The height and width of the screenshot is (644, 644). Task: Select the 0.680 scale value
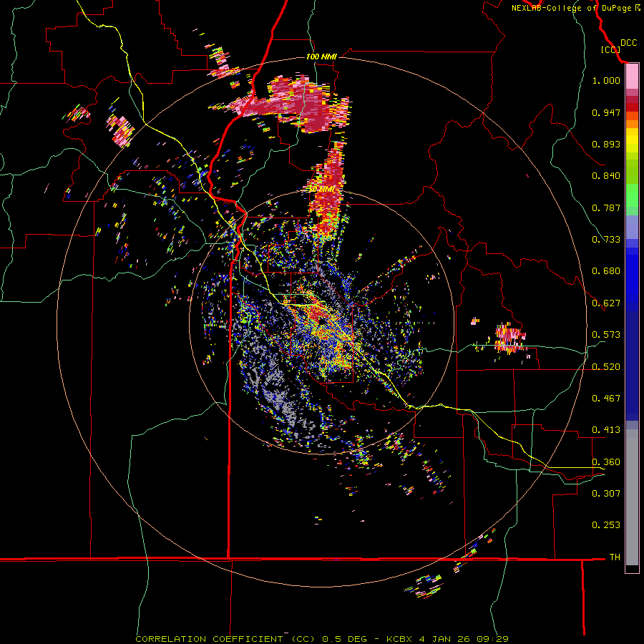(x=606, y=271)
